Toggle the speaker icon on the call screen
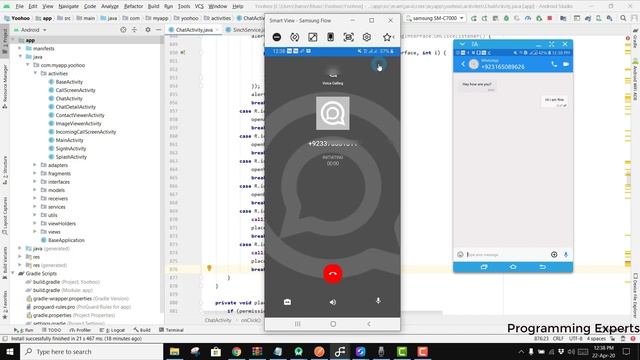This screenshot has height=360, width=640. coord(333,302)
